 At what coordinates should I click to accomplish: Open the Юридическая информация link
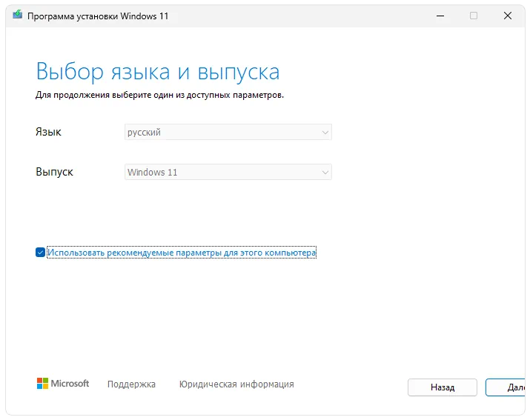point(236,384)
